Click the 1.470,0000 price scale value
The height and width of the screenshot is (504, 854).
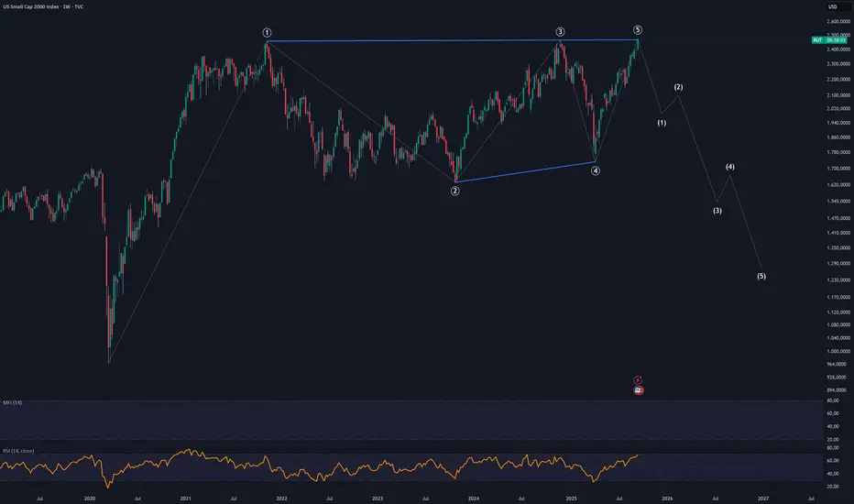click(x=838, y=218)
